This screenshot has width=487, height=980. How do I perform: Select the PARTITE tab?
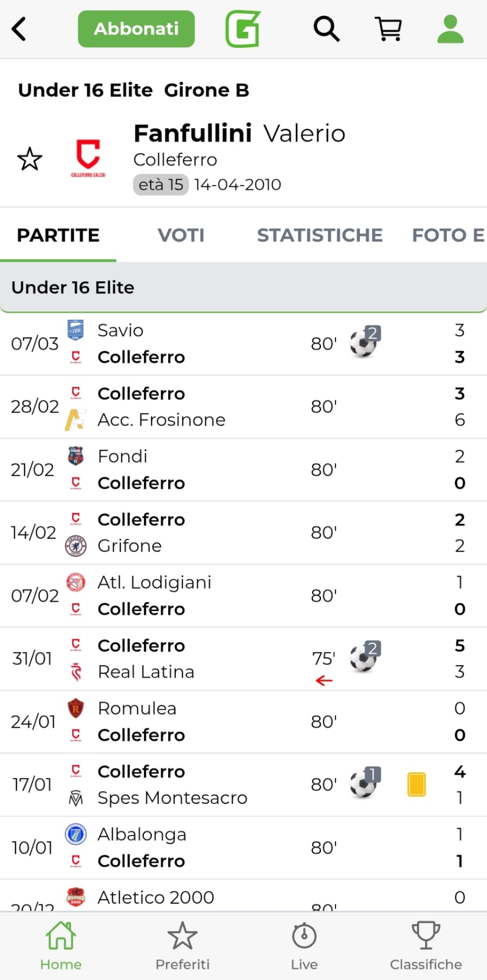click(58, 235)
